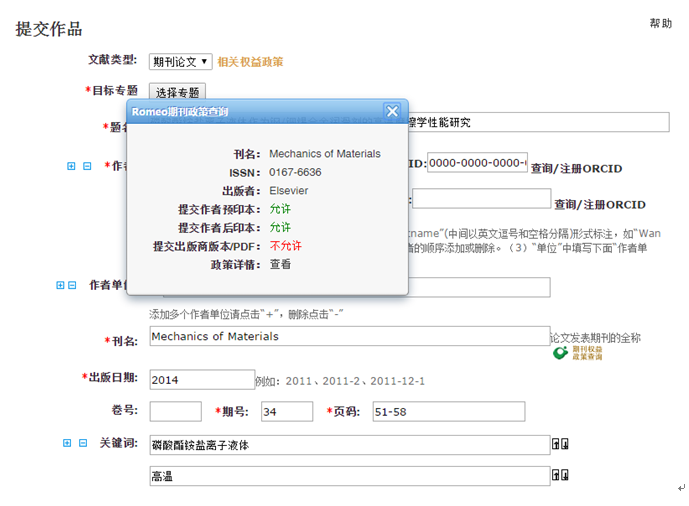Remove a keyword row with the minus icon
Image resolution: width=689 pixels, height=506 pixels.
(x=83, y=443)
